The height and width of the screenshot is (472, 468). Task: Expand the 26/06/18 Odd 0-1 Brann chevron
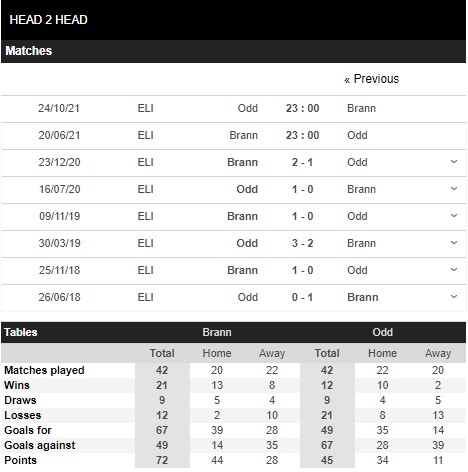coord(454,297)
